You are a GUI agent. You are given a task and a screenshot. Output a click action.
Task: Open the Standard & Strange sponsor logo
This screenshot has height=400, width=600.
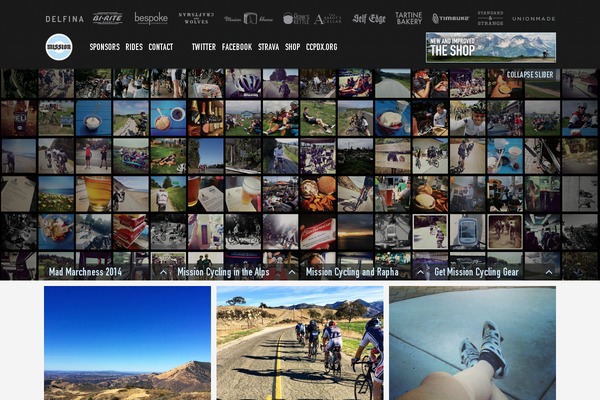490,18
